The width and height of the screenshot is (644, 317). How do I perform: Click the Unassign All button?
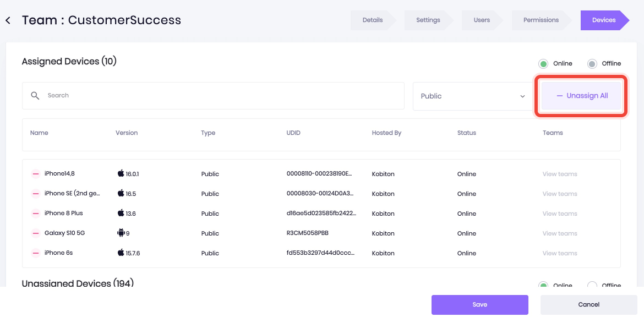(581, 96)
